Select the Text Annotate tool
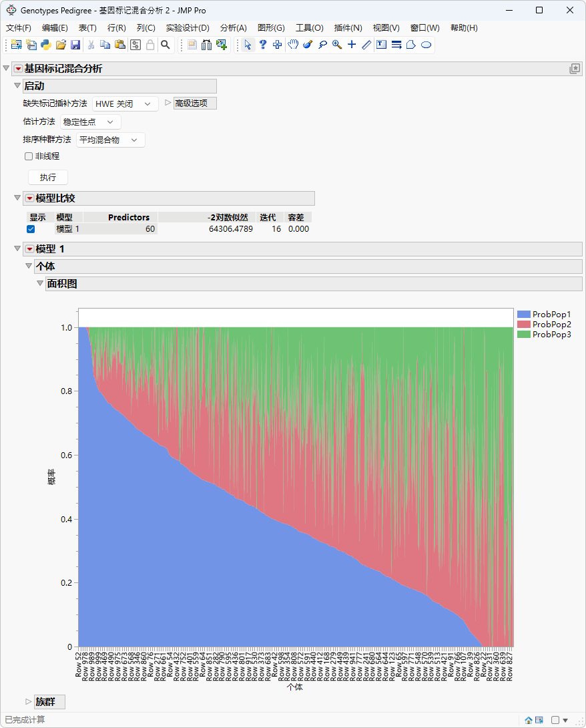The height and width of the screenshot is (728, 586). (x=381, y=45)
